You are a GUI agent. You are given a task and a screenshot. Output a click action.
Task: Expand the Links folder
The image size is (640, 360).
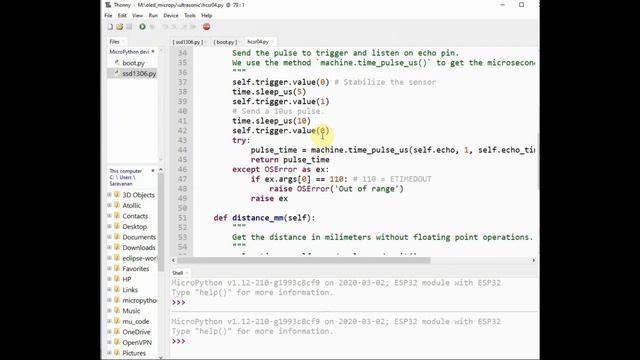109,290
